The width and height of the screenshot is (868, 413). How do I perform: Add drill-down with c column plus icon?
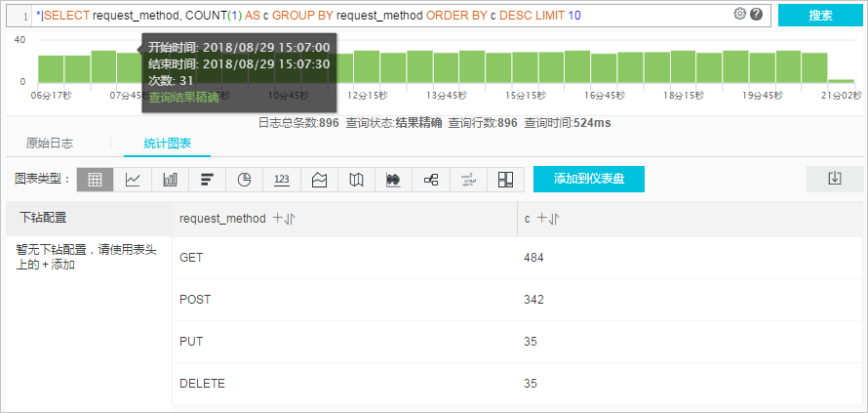[x=541, y=219]
